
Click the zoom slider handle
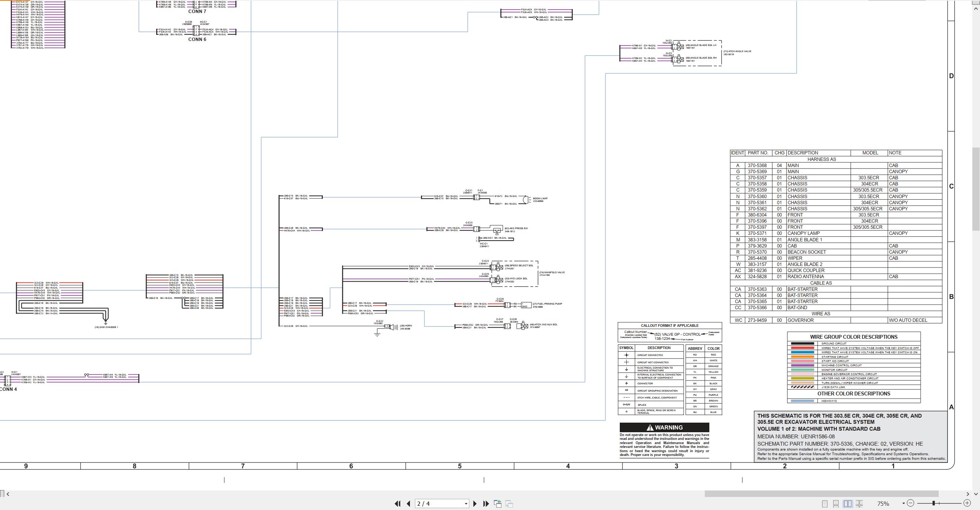934,503
